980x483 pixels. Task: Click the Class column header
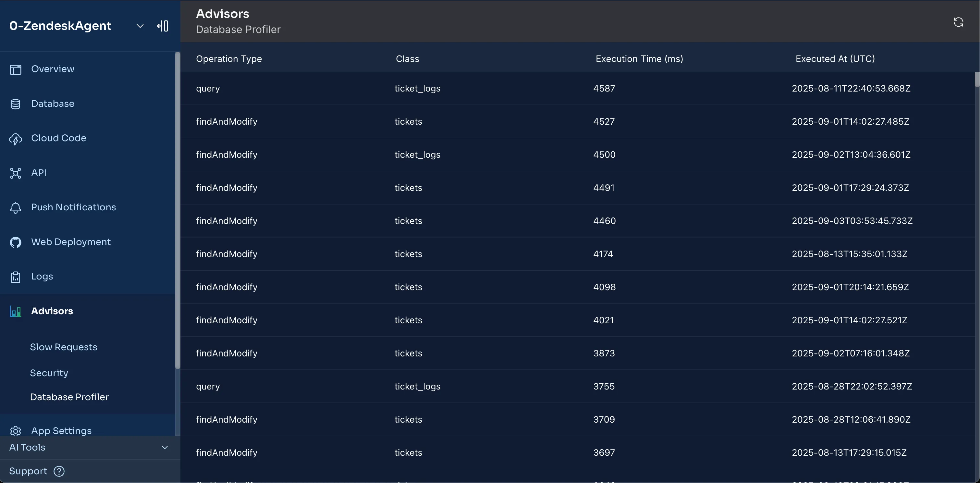point(407,59)
